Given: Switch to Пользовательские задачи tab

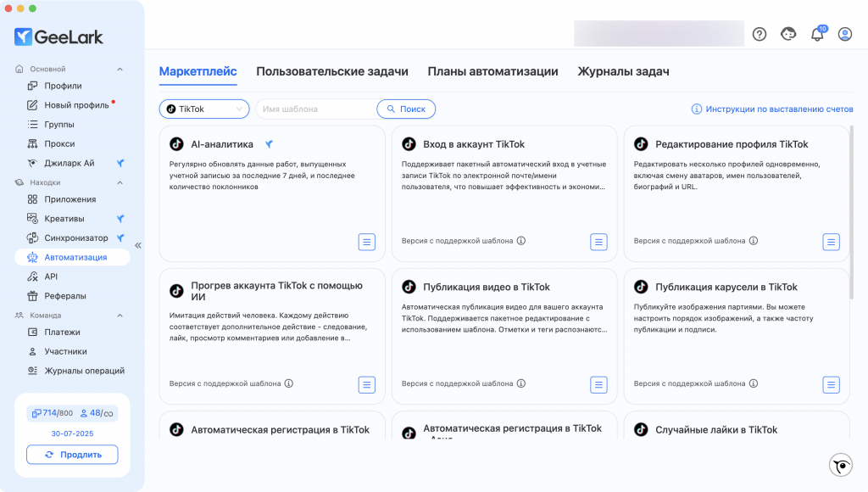Looking at the screenshot, I should click(332, 71).
